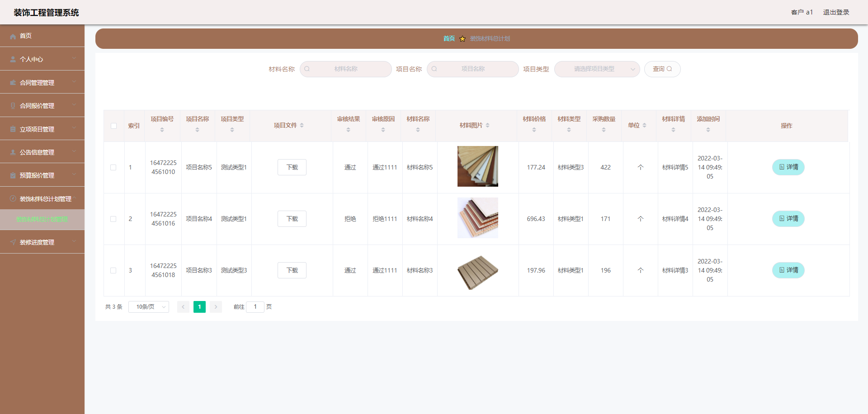
Task: Click the icon beside 合同报价管理
Action: (x=13, y=106)
